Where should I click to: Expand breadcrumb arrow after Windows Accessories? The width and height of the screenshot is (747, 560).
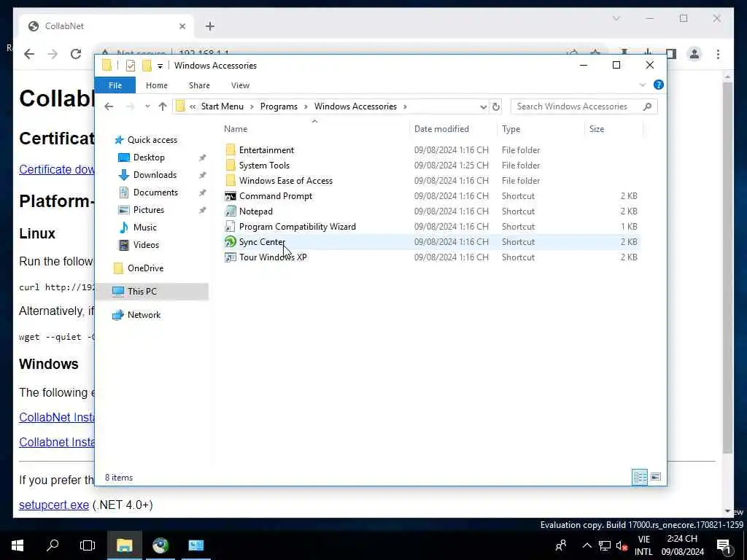click(405, 106)
